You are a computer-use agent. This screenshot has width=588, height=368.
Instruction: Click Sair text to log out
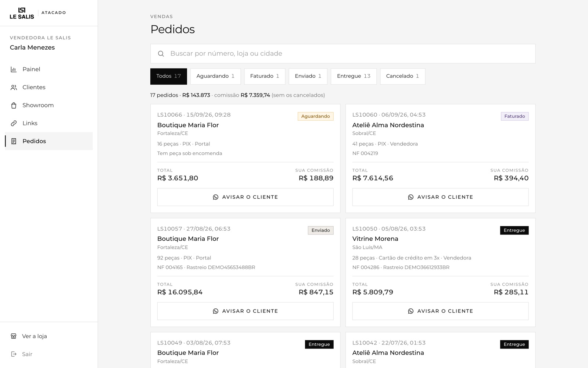(27, 354)
